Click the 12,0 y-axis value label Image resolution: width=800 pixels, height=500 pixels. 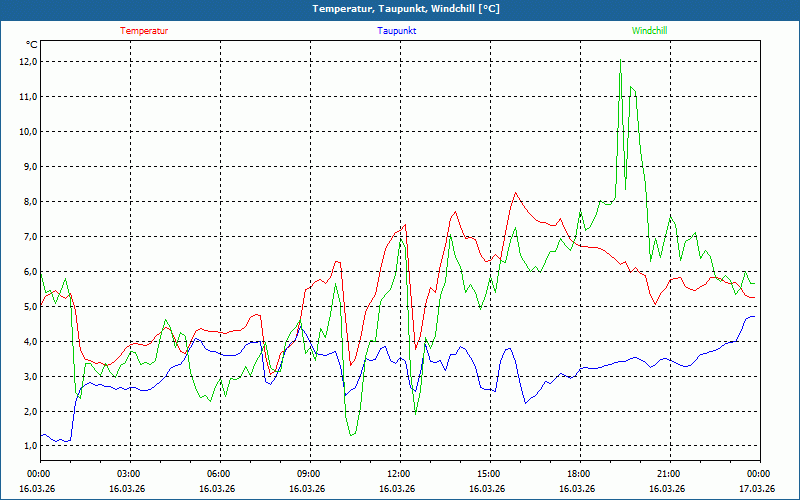(27, 62)
